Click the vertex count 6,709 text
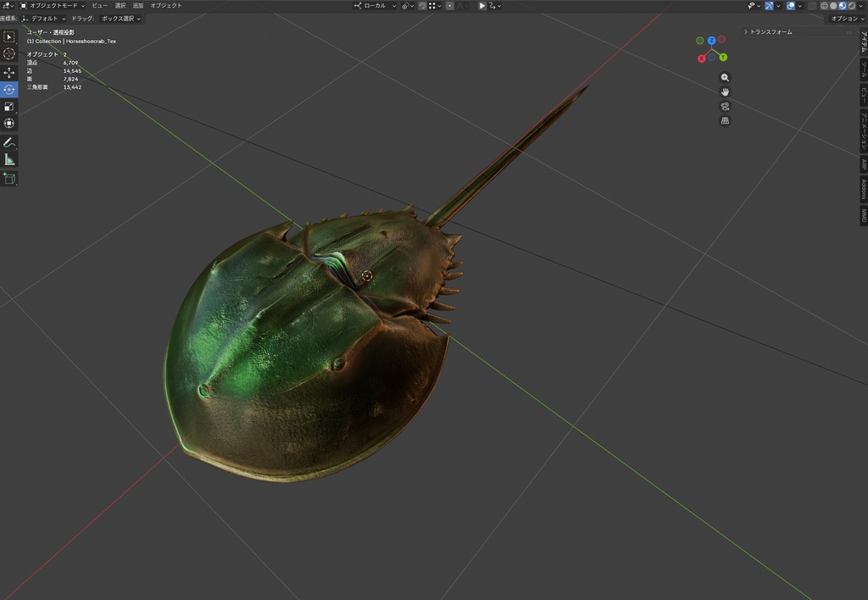 pyautogui.click(x=71, y=63)
